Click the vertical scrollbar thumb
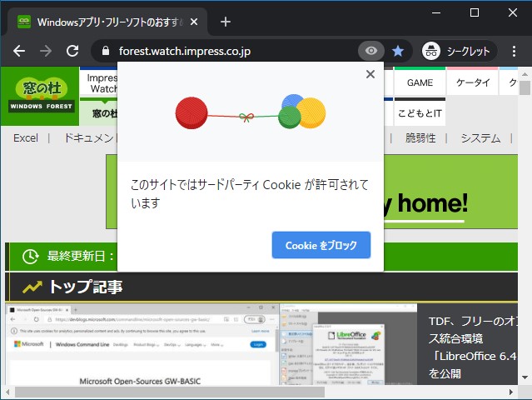Screen dimensions: 532x400 coord(525,88)
